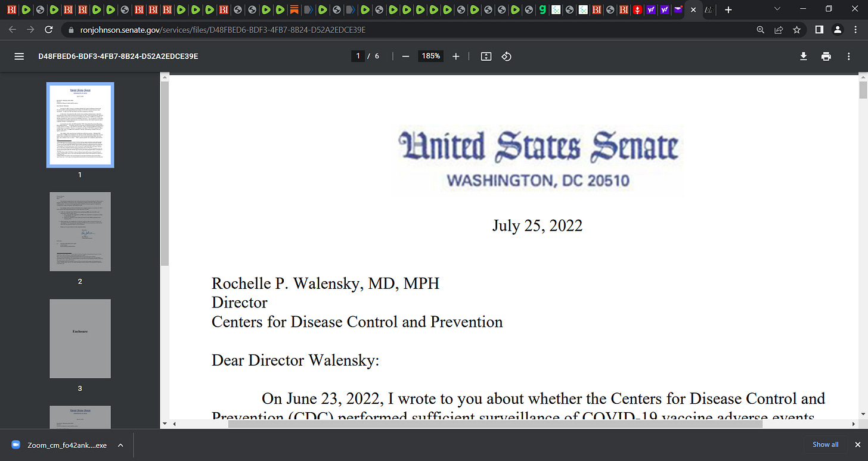This screenshot has height=461, width=868.
Task: Go back to the previous page
Action: tap(13, 30)
